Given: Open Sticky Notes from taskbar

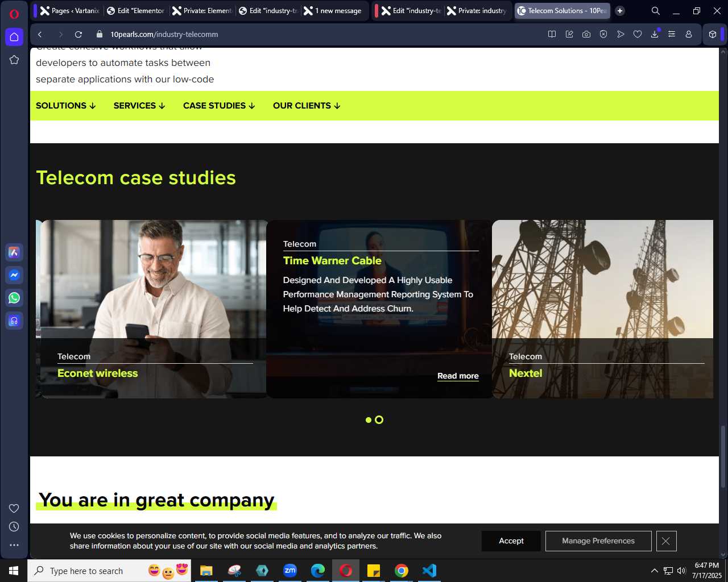Looking at the screenshot, I should (374, 571).
